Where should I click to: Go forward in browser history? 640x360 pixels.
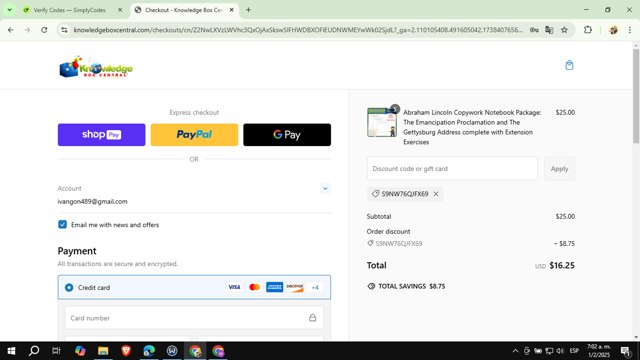[27, 30]
